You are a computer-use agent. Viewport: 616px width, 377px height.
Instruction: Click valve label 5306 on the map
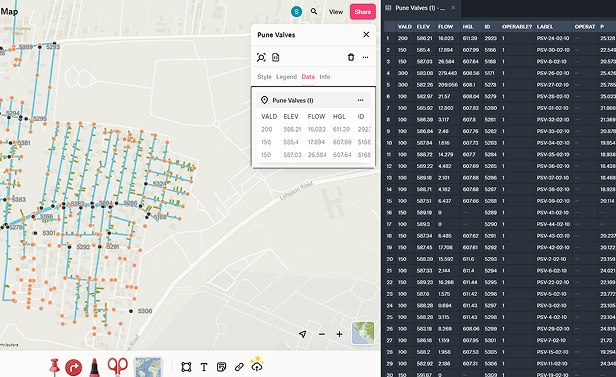(x=145, y=311)
